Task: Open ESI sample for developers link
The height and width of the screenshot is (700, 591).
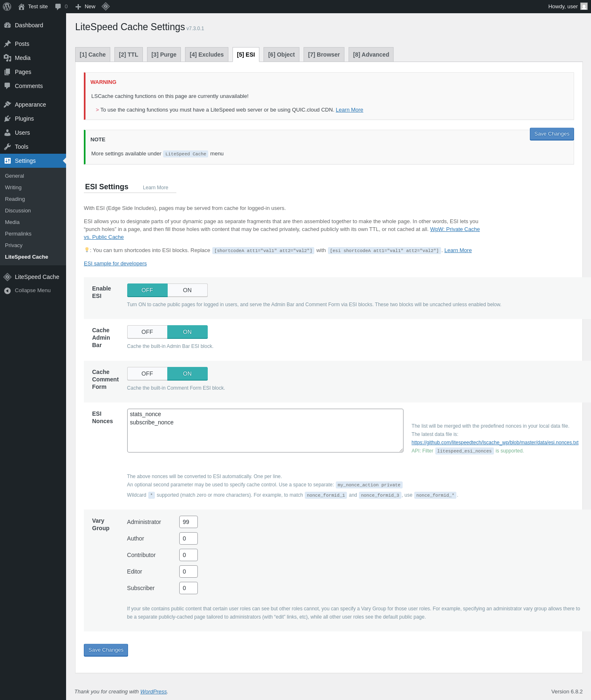Action: tap(115, 264)
